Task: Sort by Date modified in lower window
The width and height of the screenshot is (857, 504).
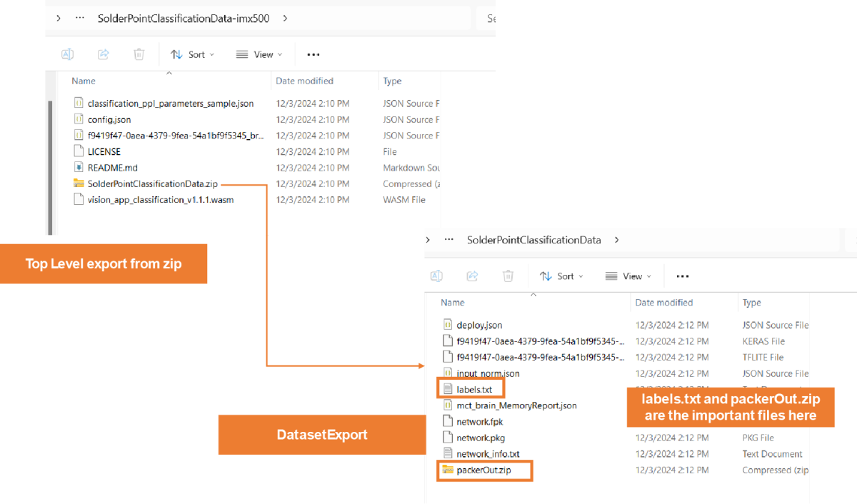Action: pyautogui.click(x=664, y=303)
